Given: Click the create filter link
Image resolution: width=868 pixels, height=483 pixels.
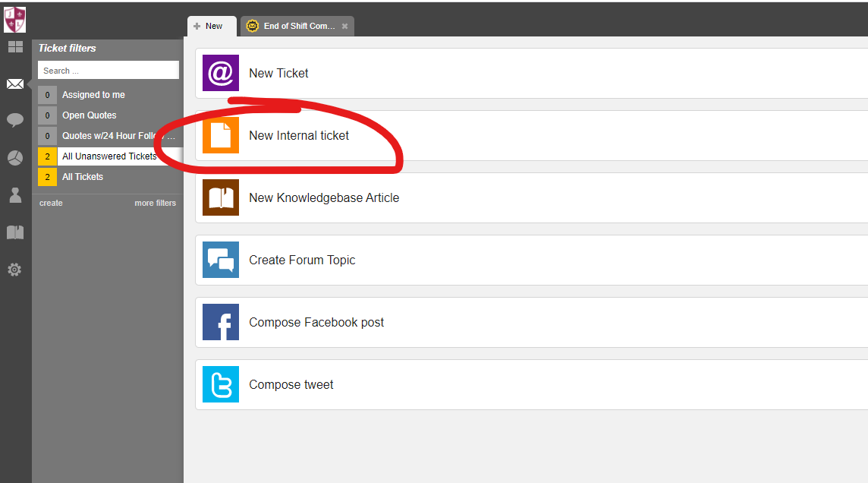Looking at the screenshot, I should coord(51,203).
